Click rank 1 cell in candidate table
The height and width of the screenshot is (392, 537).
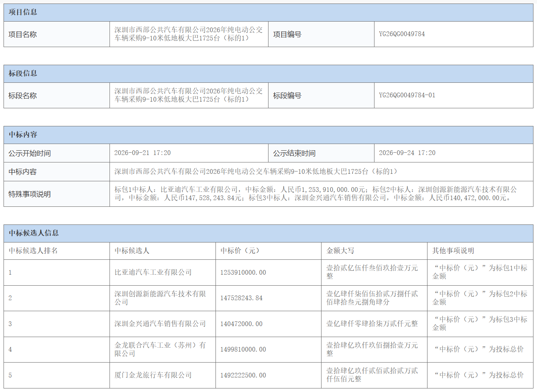pos(57,272)
